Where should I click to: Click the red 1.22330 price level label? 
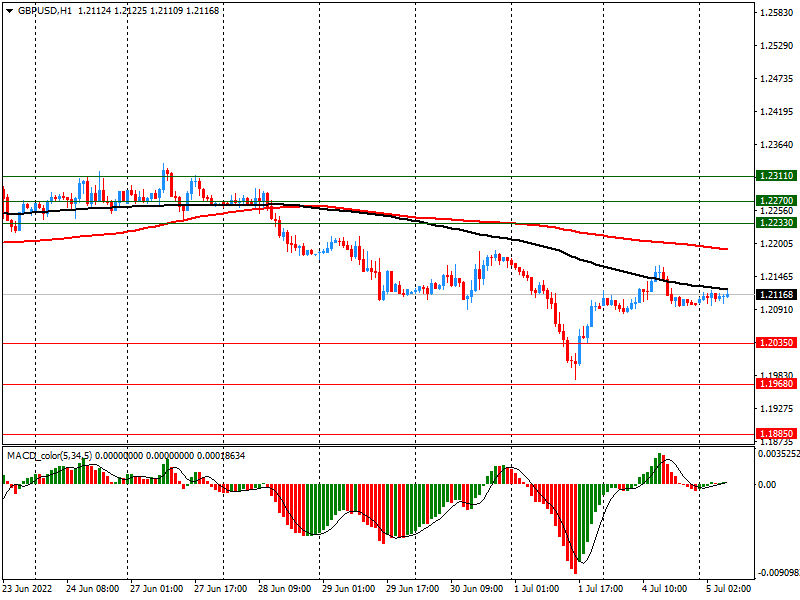(x=776, y=223)
